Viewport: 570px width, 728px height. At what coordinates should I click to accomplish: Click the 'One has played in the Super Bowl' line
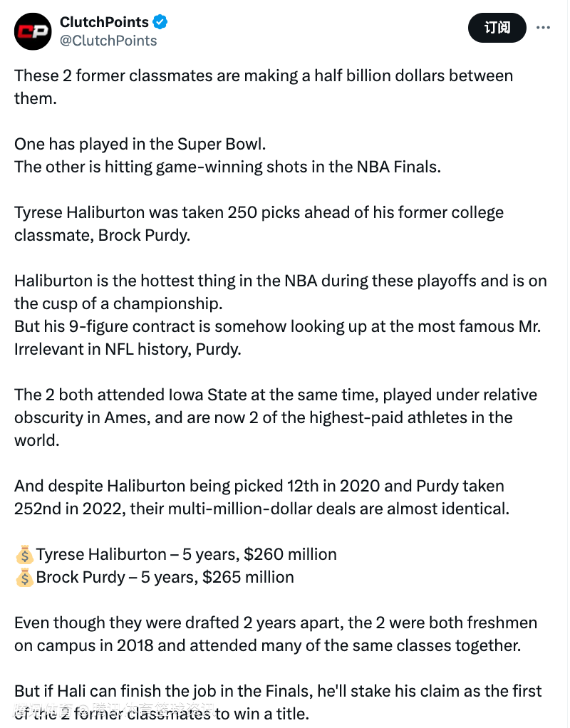[140, 144]
